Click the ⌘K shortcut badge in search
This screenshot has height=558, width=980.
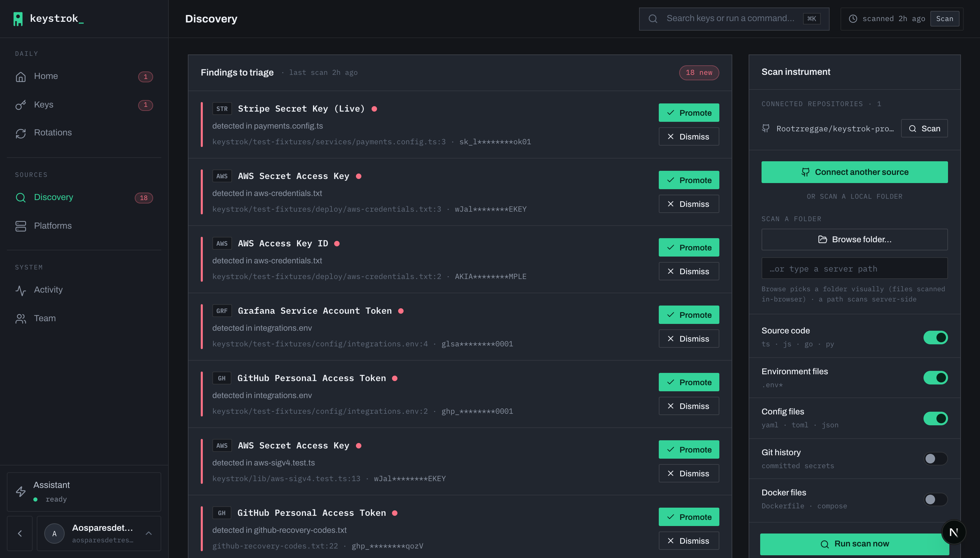click(x=812, y=18)
